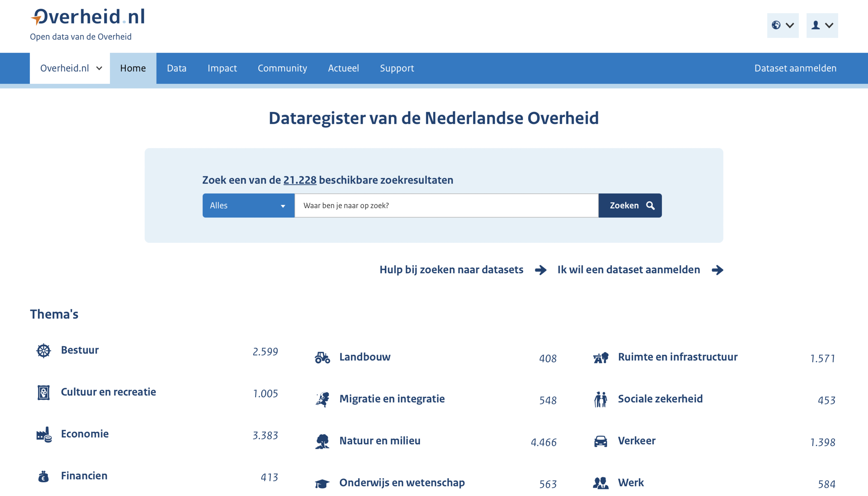Go to the Data tab

pos(177,68)
